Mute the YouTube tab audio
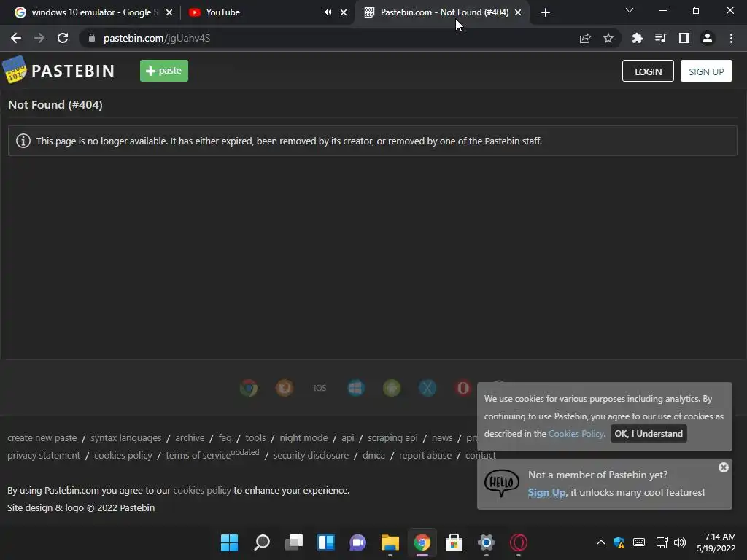The image size is (747, 560). point(328,12)
